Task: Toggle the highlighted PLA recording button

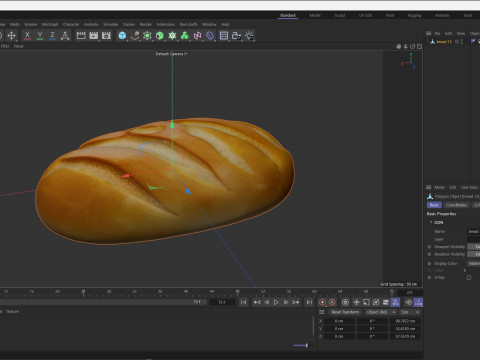Action: 395,302
